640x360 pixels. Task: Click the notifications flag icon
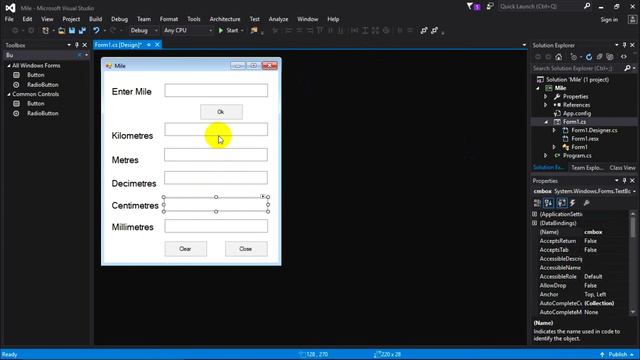(x=470, y=7)
